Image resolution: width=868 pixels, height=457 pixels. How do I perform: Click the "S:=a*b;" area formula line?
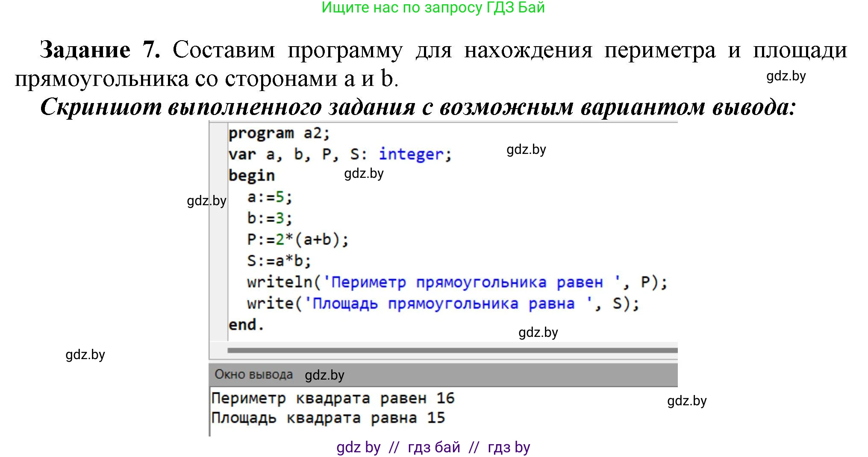[279, 261]
